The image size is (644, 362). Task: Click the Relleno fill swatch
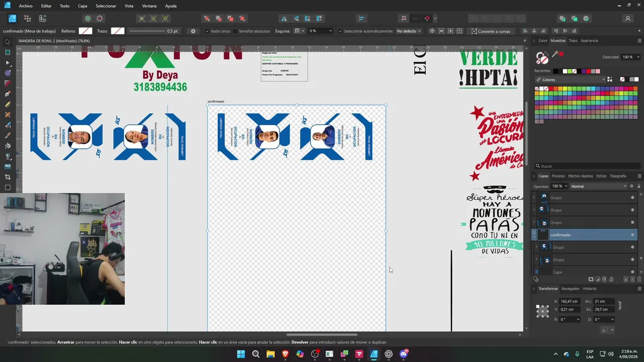pos(86,31)
